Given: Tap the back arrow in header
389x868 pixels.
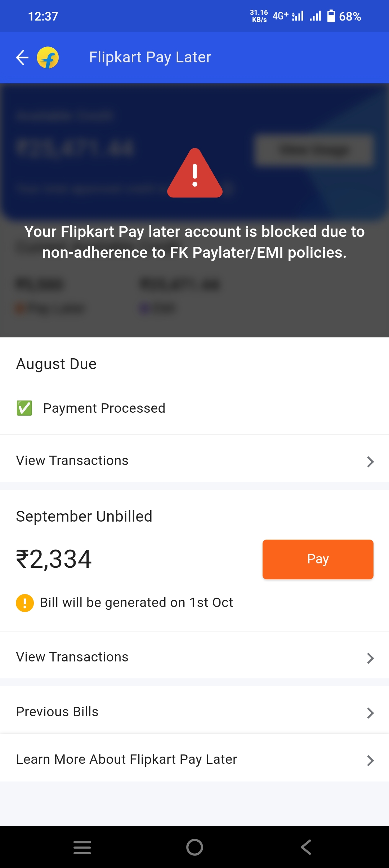Looking at the screenshot, I should pyautogui.click(x=22, y=58).
